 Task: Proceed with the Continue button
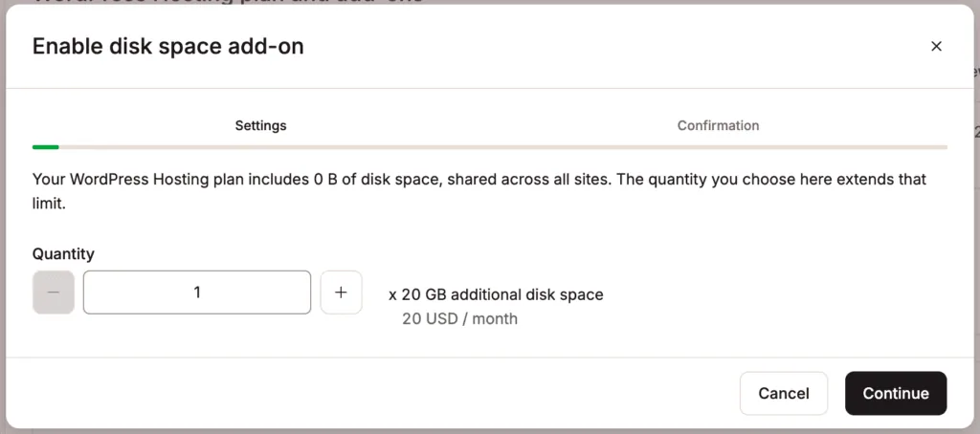pyautogui.click(x=895, y=393)
